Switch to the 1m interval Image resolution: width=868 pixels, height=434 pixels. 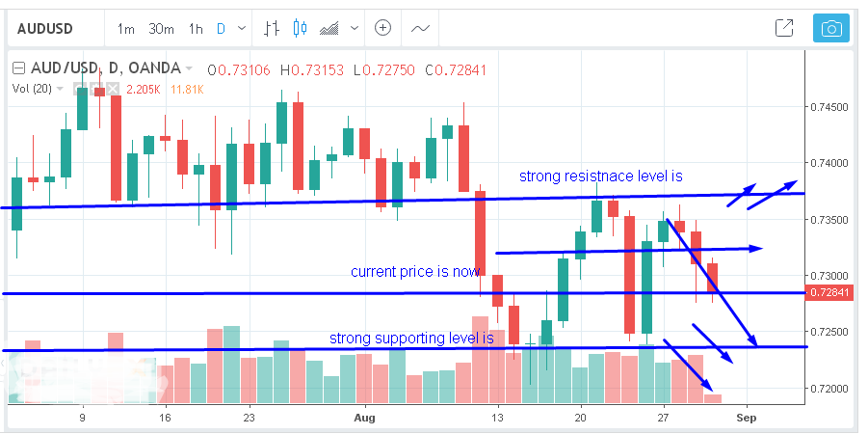(x=126, y=28)
